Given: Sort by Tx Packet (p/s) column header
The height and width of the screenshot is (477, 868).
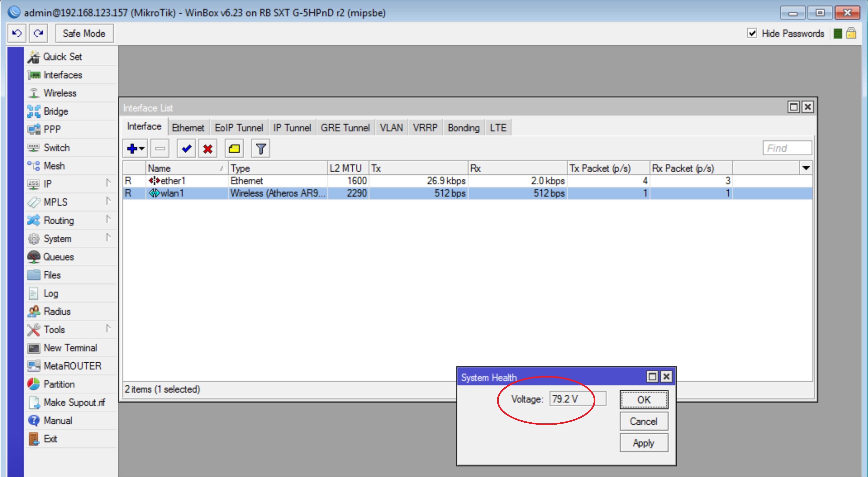Looking at the screenshot, I should click(x=609, y=168).
